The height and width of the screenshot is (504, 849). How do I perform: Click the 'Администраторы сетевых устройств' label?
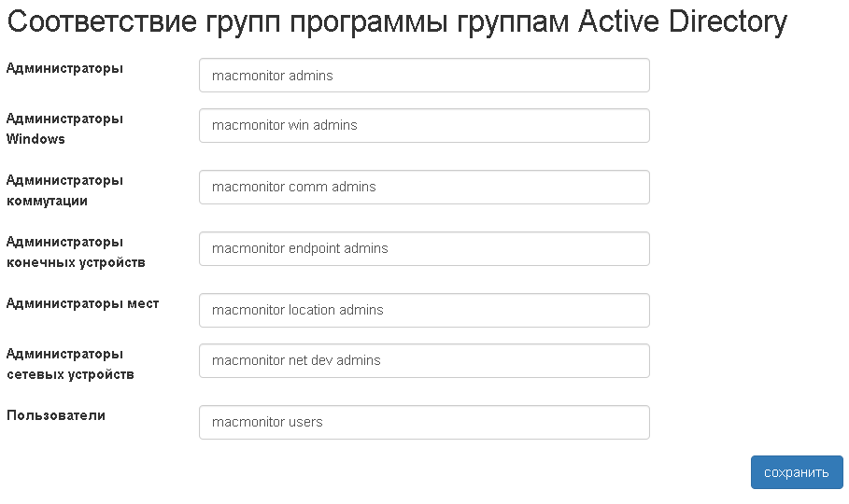tap(70, 364)
